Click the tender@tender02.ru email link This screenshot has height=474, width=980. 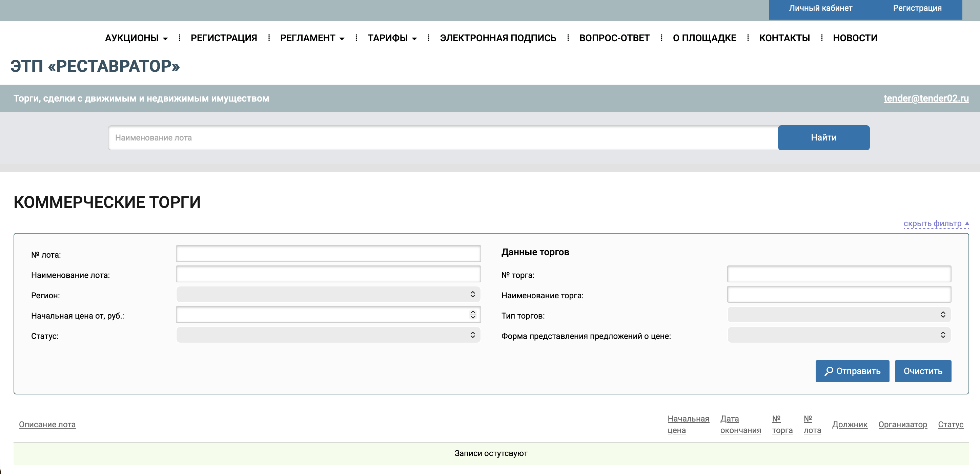pyautogui.click(x=925, y=99)
